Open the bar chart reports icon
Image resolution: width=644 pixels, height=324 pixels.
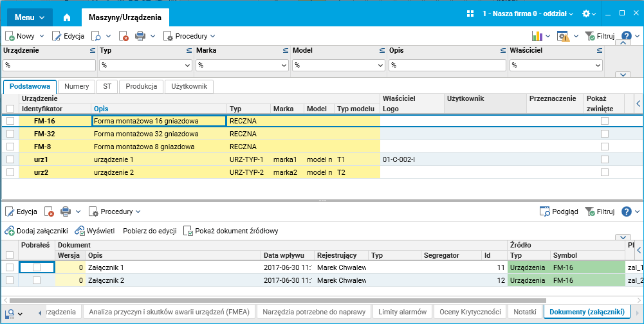click(x=537, y=37)
